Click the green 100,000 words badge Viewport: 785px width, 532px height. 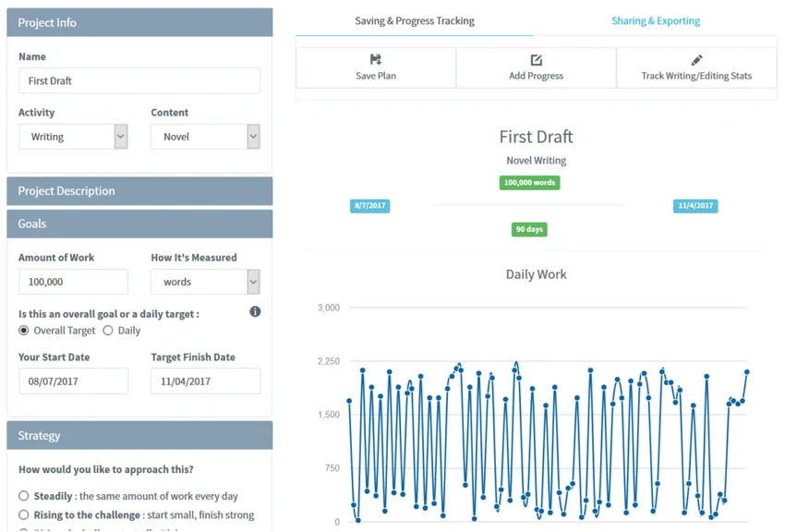(529, 183)
